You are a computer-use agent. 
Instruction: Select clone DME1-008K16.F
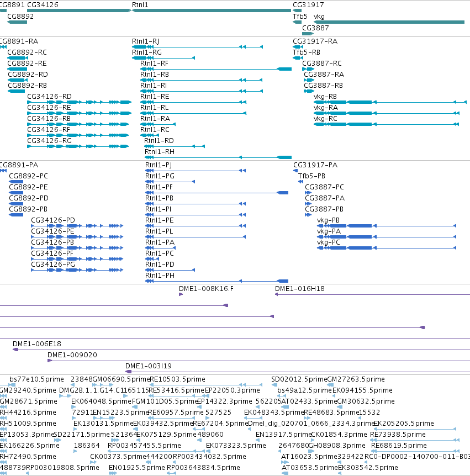[206, 289]
